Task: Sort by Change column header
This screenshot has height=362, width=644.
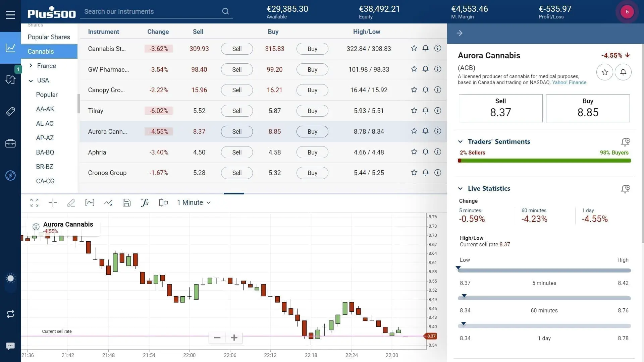Action: [158, 32]
